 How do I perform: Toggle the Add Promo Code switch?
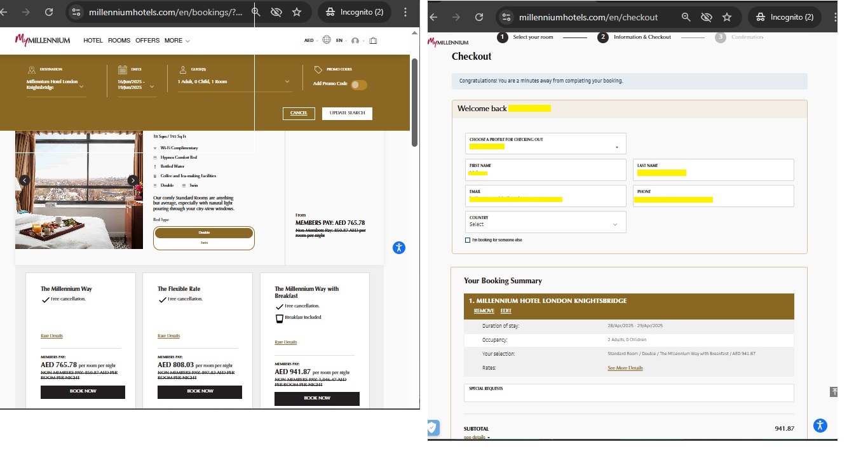[358, 84]
